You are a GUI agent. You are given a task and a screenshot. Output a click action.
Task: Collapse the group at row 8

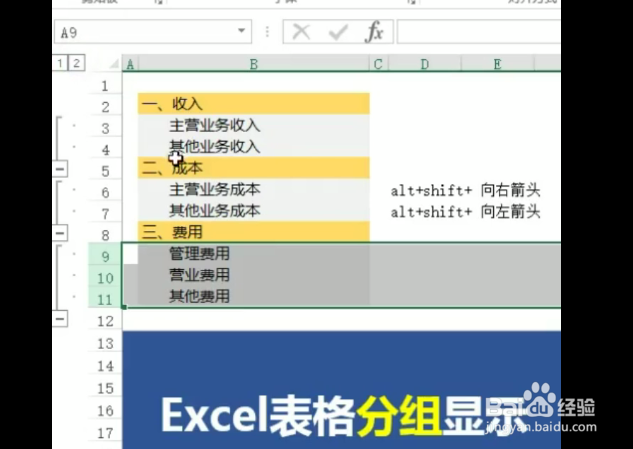60,233
